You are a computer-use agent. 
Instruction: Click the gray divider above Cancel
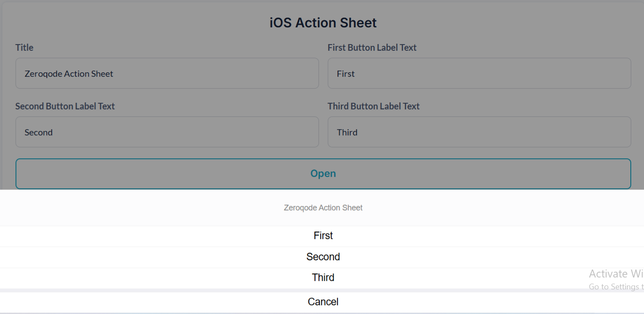(323, 290)
